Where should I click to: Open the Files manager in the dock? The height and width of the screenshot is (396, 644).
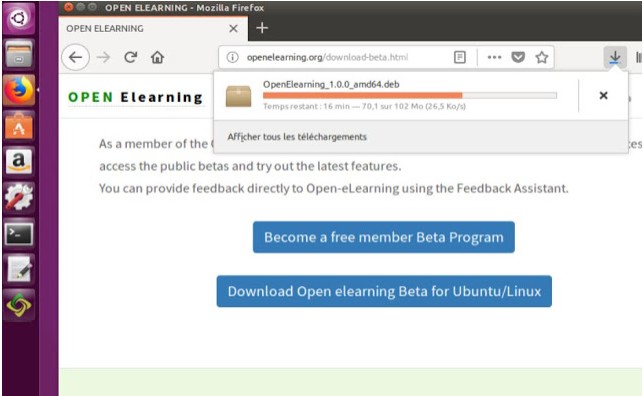[x=18, y=54]
